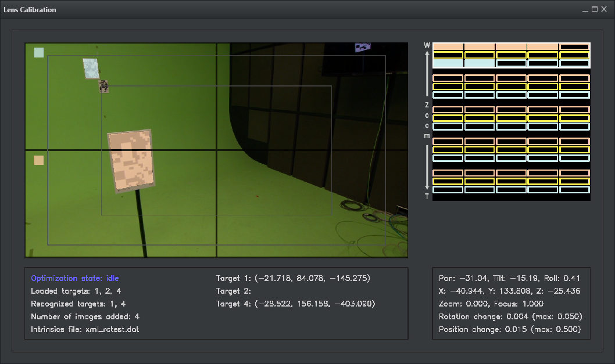
Task: Click the Optimization state: idle text
Action: pyautogui.click(x=74, y=278)
